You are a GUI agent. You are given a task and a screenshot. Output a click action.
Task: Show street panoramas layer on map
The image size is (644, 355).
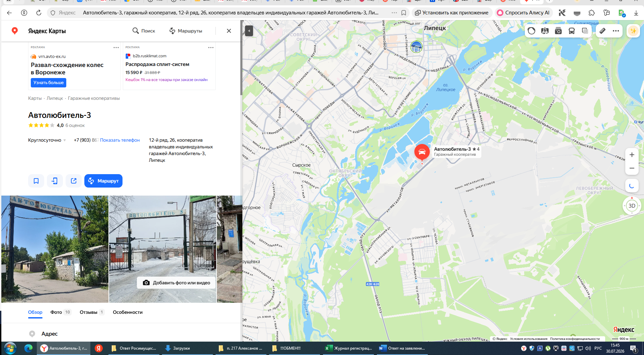[545, 31]
